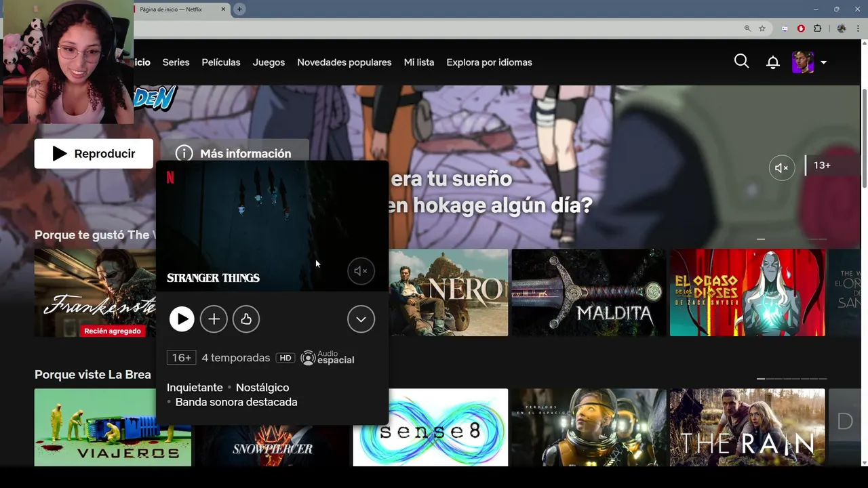868x488 pixels.
Task: Open the Viajeros thumbnail
Action: (113, 427)
